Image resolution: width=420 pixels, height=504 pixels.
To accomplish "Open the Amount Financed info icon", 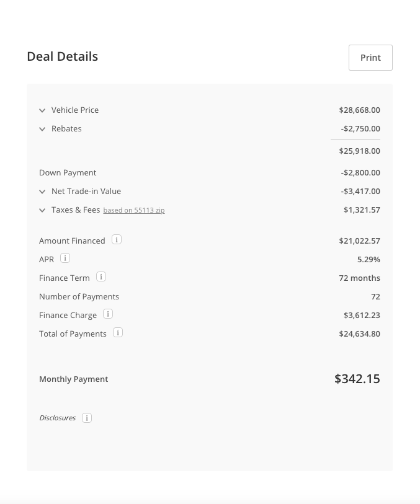I will click(x=117, y=240).
